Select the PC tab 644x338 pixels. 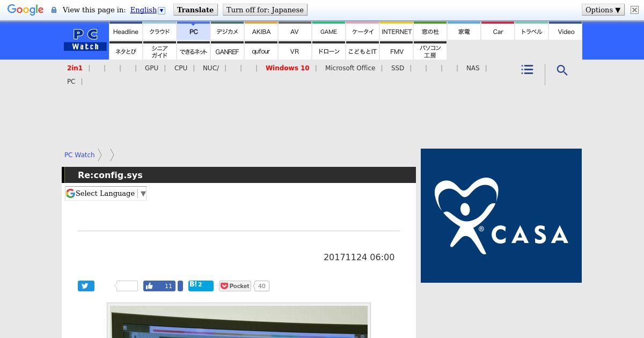coord(193,32)
